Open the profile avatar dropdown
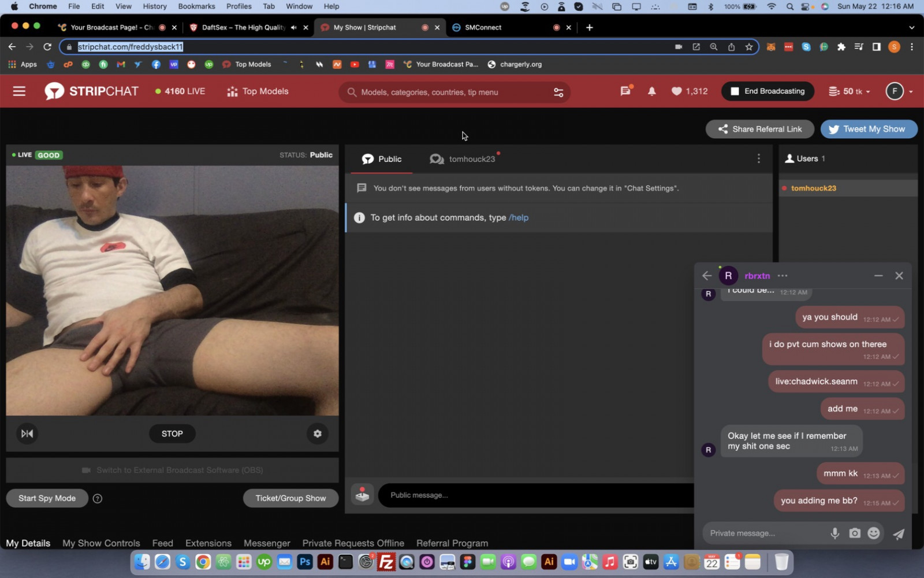 899,91
